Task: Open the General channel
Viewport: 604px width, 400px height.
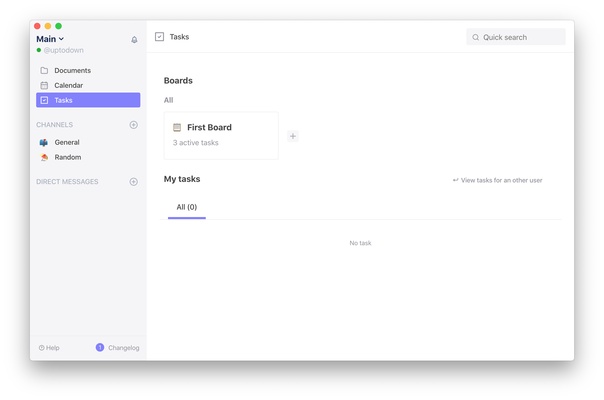Action: click(x=88, y=142)
